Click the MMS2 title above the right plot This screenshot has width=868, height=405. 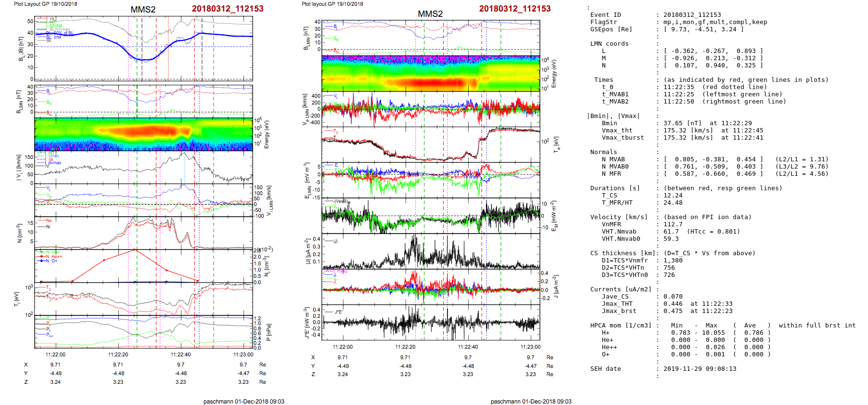click(x=430, y=14)
